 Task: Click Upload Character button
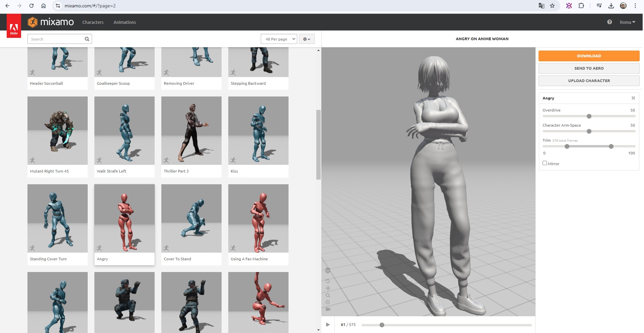pyautogui.click(x=589, y=81)
